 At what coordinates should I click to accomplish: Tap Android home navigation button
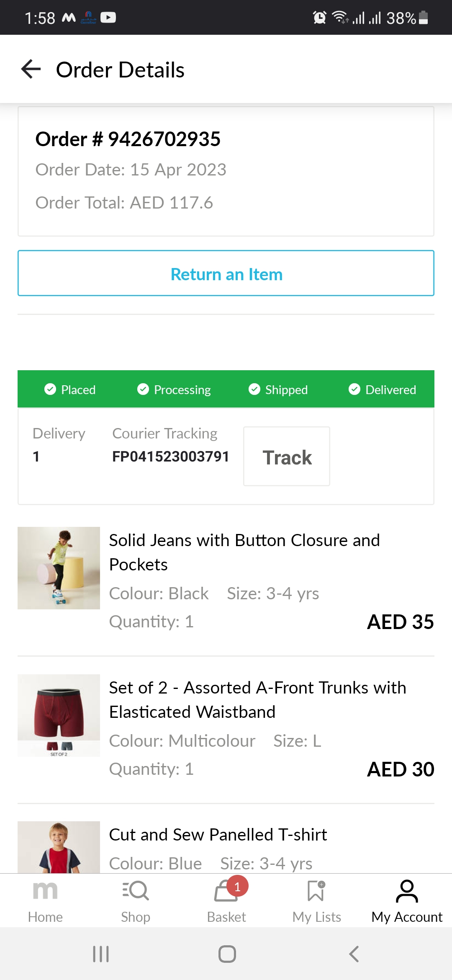[227, 954]
